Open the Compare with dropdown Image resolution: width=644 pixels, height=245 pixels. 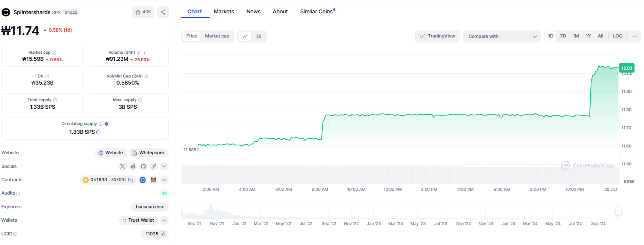(502, 36)
